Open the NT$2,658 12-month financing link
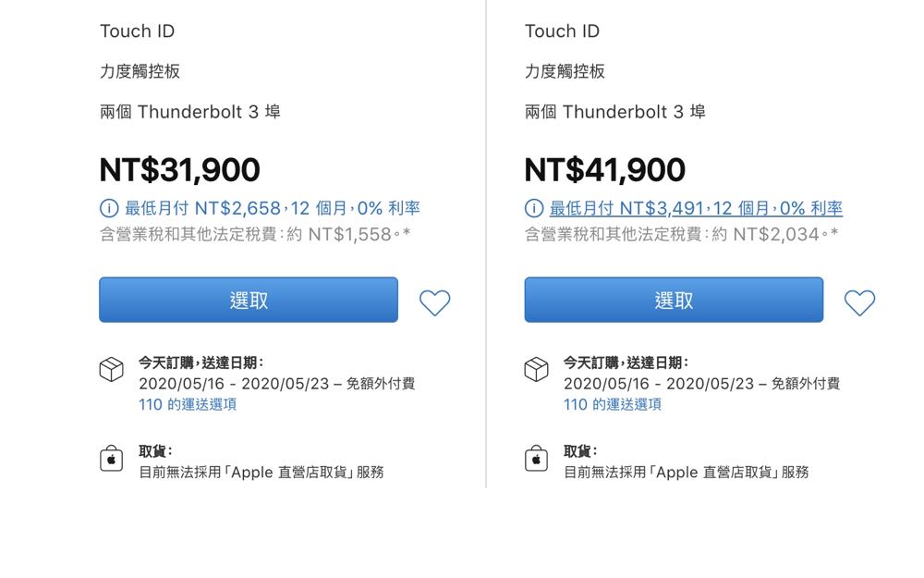 273,208
